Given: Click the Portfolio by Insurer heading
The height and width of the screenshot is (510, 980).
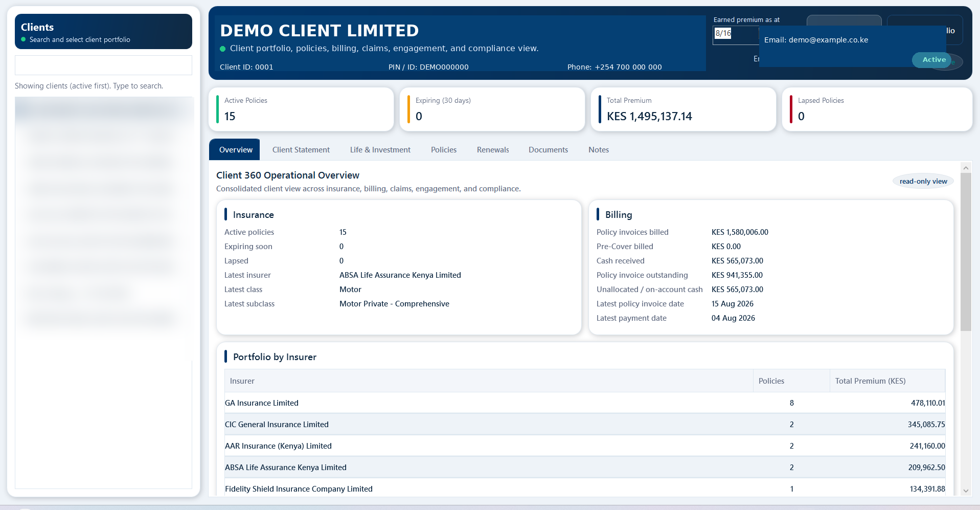Looking at the screenshot, I should tap(275, 357).
